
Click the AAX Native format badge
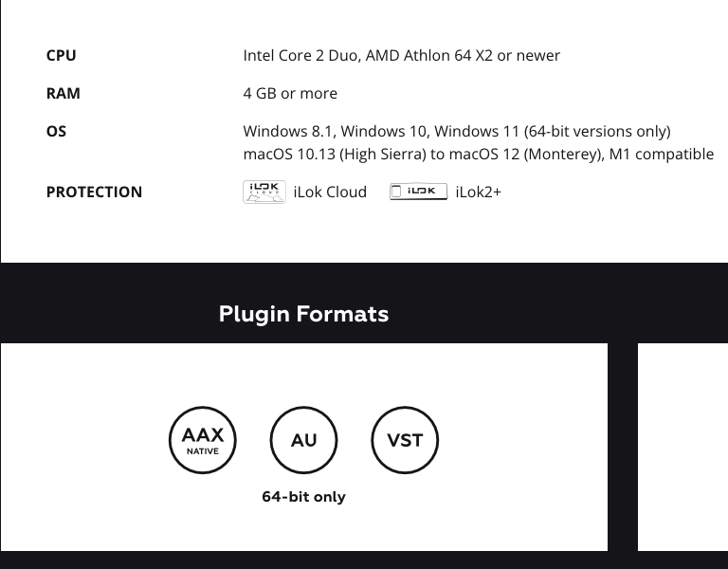(203, 440)
